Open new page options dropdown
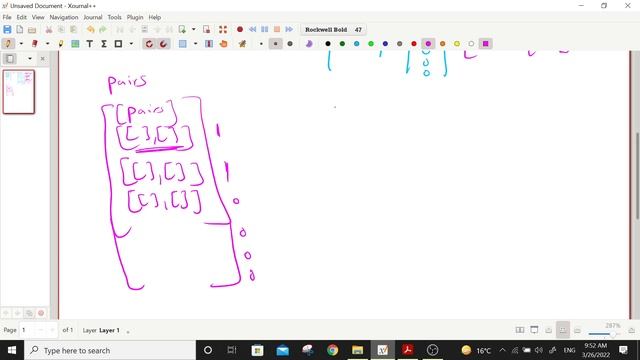 point(193,29)
